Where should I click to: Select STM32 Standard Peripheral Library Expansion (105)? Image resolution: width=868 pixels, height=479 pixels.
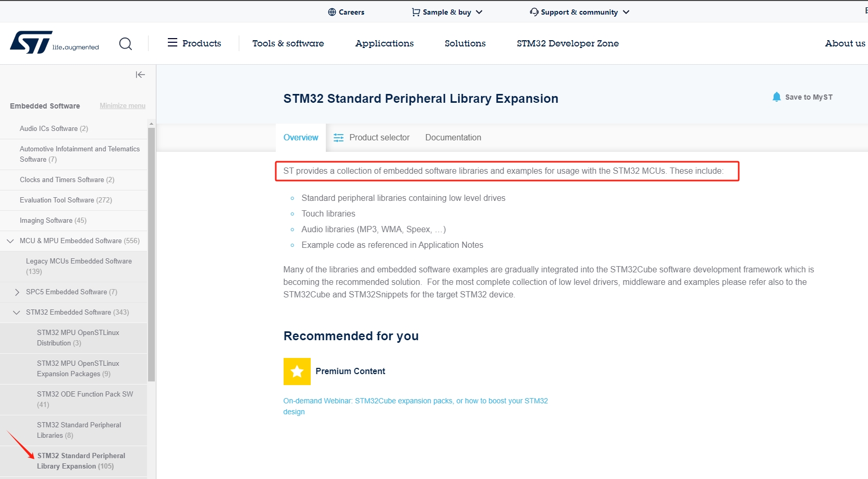click(81, 461)
